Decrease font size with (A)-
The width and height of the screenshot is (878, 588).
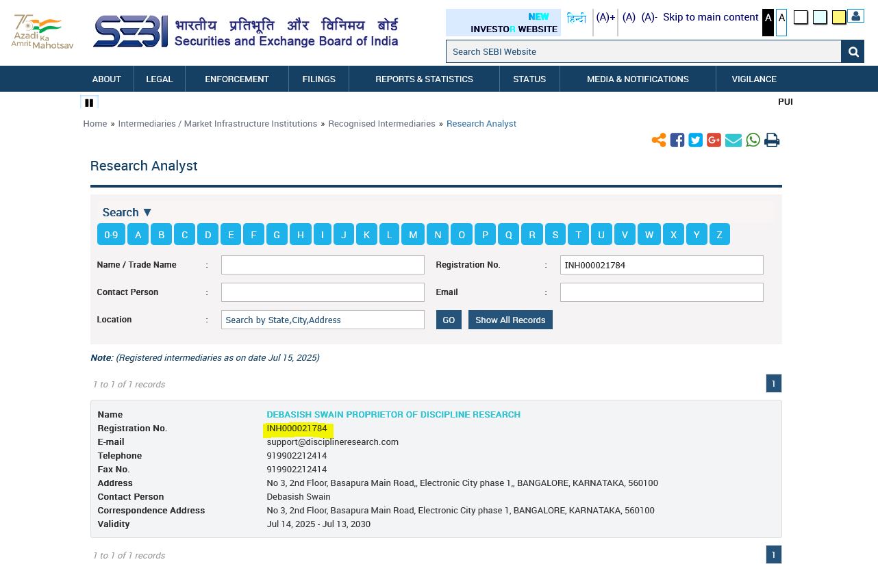649,17
